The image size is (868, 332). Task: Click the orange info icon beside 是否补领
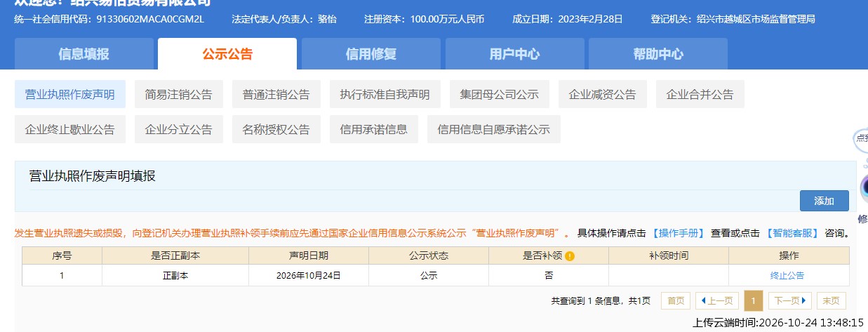[570, 256]
